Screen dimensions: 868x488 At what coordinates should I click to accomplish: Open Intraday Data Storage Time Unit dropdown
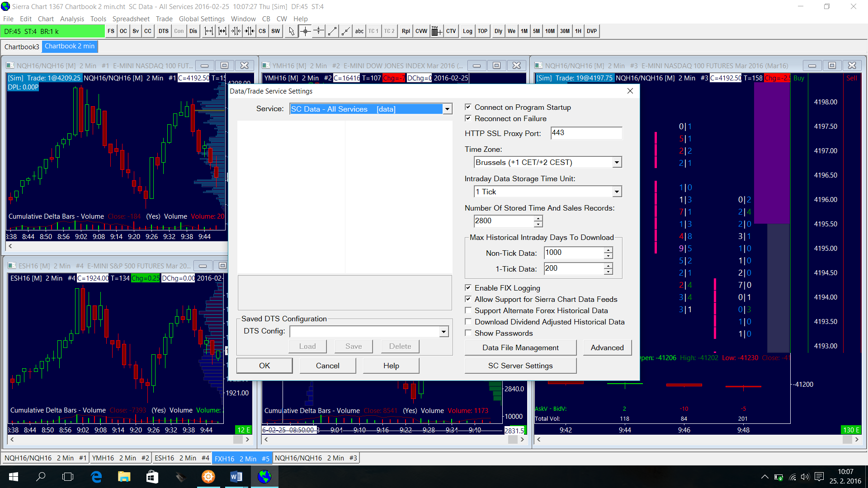(617, 192)
